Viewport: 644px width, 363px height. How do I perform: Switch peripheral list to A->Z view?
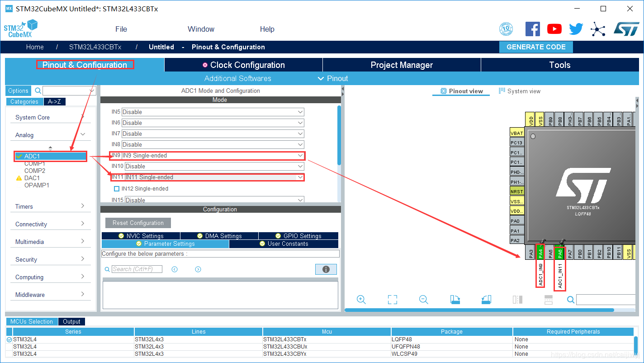coord(55,102)
